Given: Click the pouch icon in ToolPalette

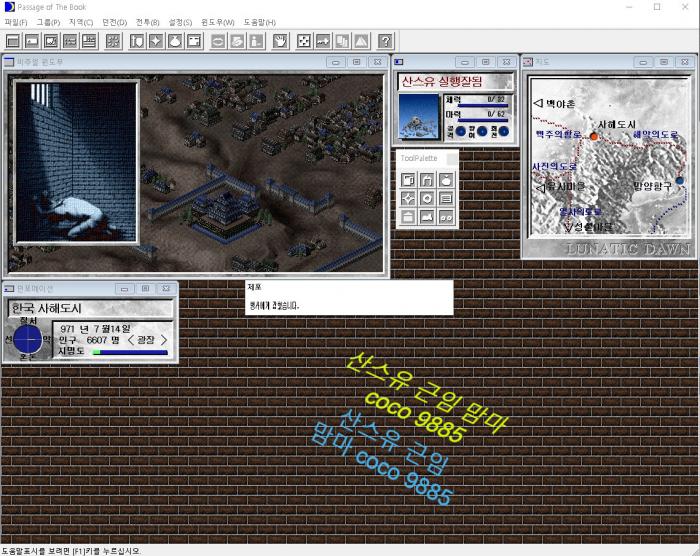Looking at the screenshot, I should (446, 180).
